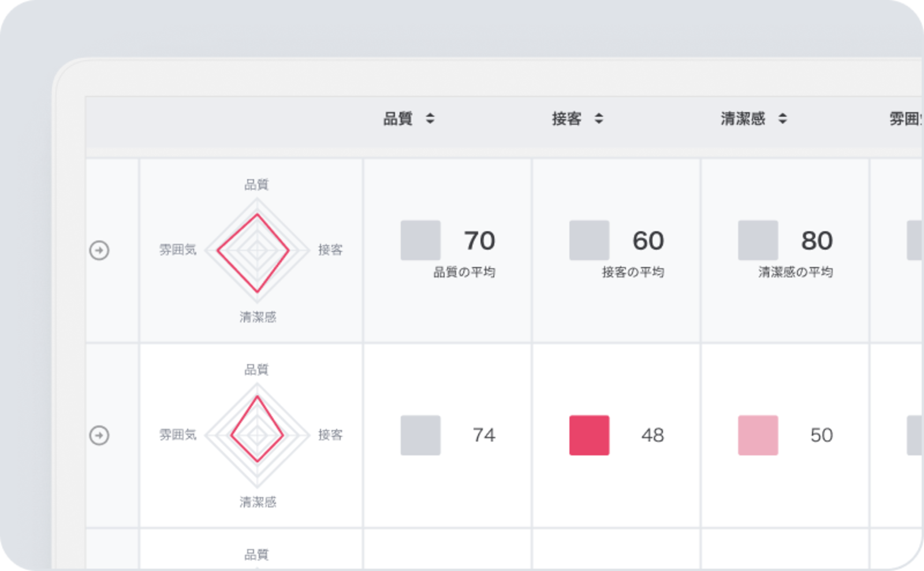This screenshot has height=571, width=924.
Task: Click the pink swatch beside 50
Action: 758,435
